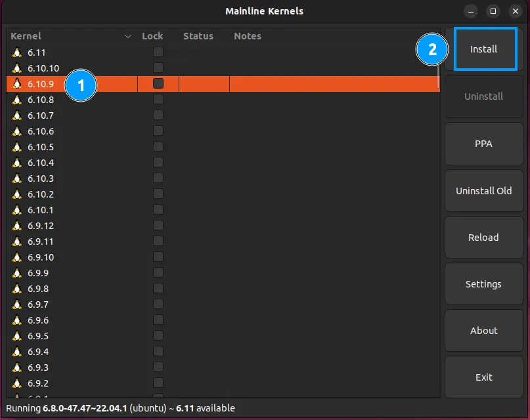Select the penguin icon of kernel 6.10.9
The image size is (530, 420).
pos(17,84)
